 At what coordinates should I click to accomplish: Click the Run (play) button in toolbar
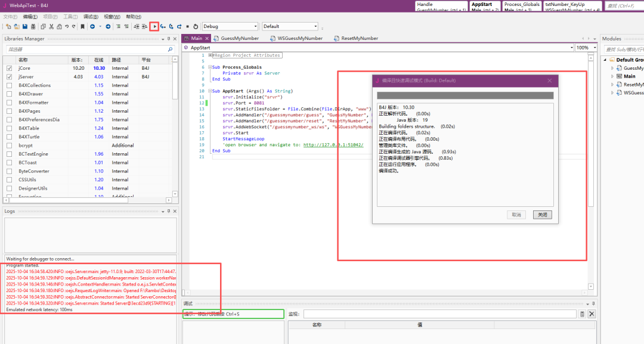(155, 26)
